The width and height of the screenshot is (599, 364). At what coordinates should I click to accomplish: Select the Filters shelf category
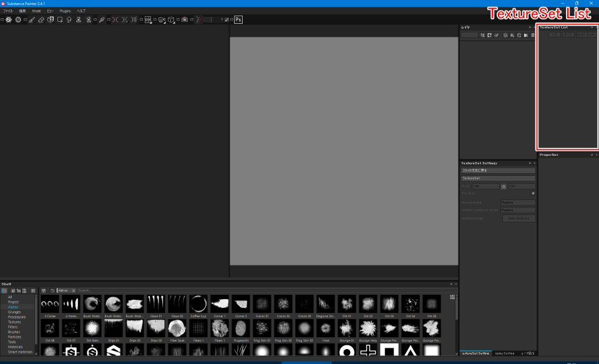coord(12,327)
